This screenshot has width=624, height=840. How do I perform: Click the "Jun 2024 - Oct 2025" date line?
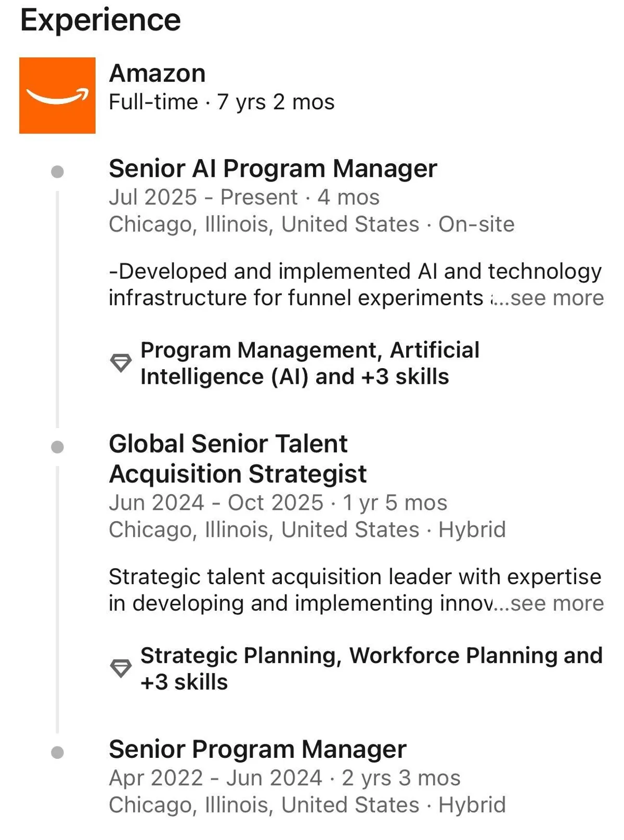278,503
